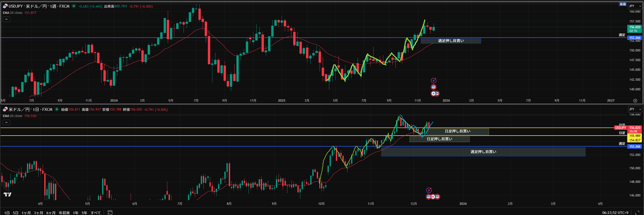Click the EMA 20 close label in upper chart

click(13, 13)
